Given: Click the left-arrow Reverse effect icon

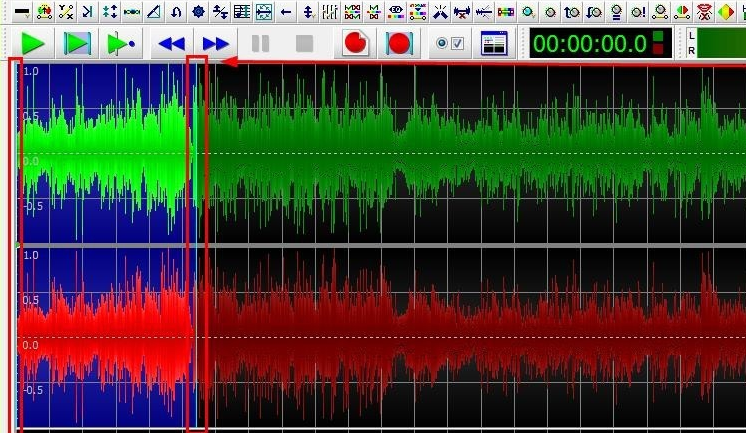Looking at the screenshot, I should pyautogui.click(x=286, y=12).
